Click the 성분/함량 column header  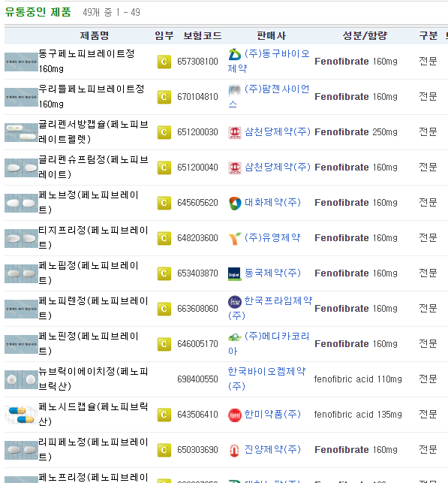pyautogui.click(x=365, y=36)
